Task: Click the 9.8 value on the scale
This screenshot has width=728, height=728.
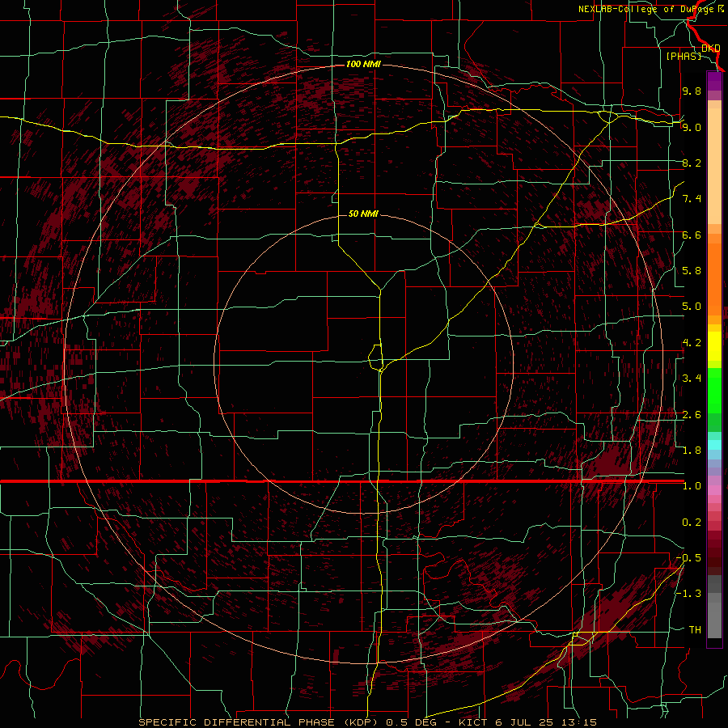Action: tap(692, 91)
